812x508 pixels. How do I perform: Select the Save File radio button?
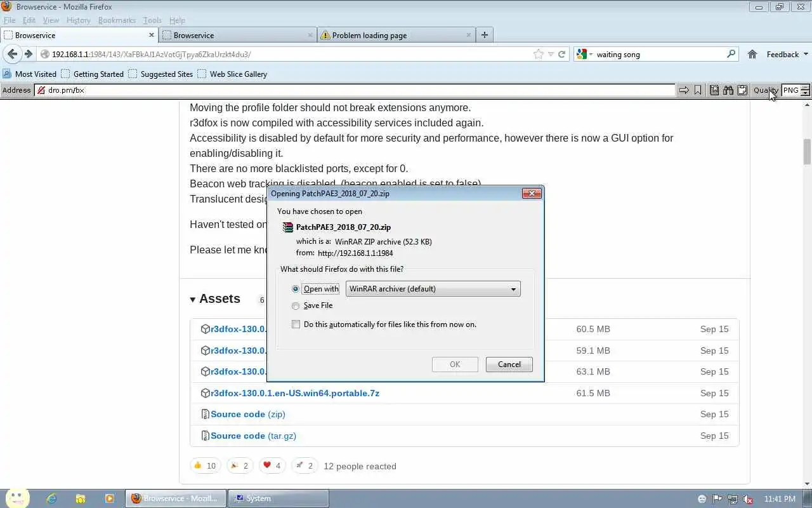click(x=296, y=305)
